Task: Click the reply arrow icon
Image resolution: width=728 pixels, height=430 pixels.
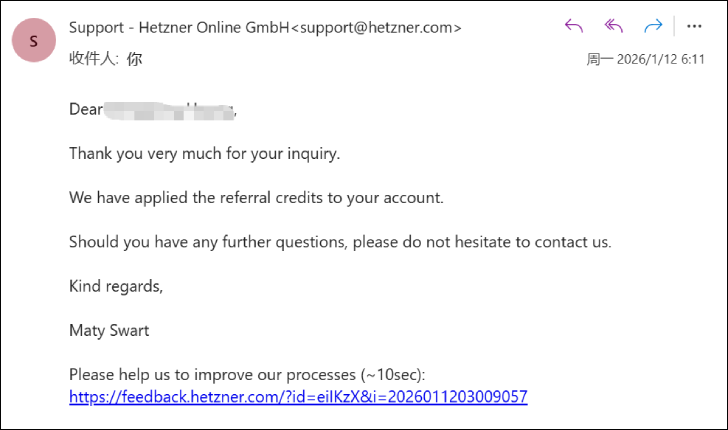Action: pyautogui.click(x=574, y=27)
